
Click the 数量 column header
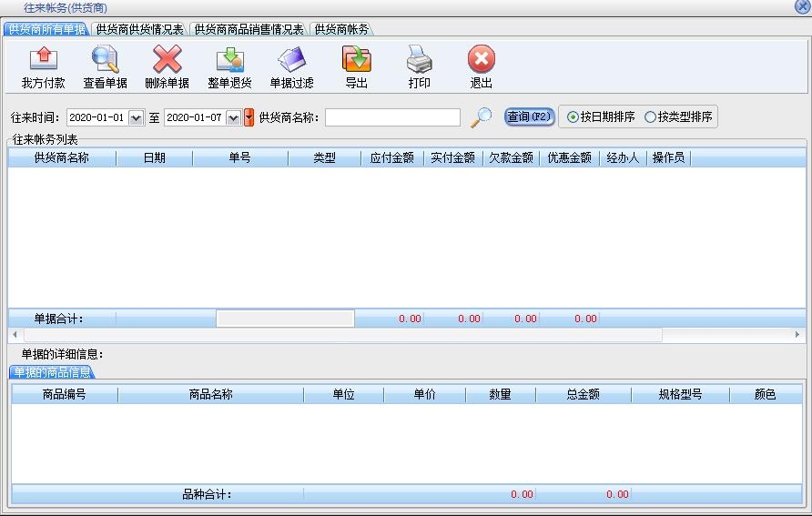point(501,394)
